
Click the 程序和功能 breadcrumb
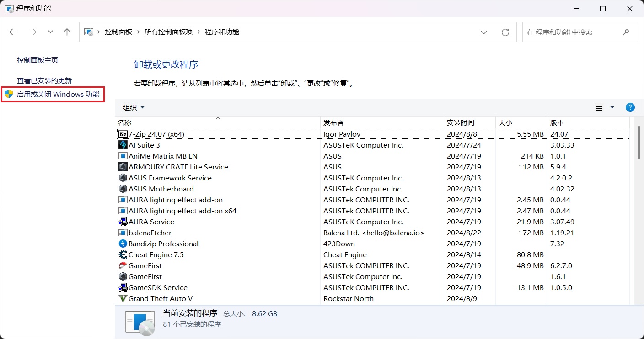pyautogui.click(x=222, y=32)
